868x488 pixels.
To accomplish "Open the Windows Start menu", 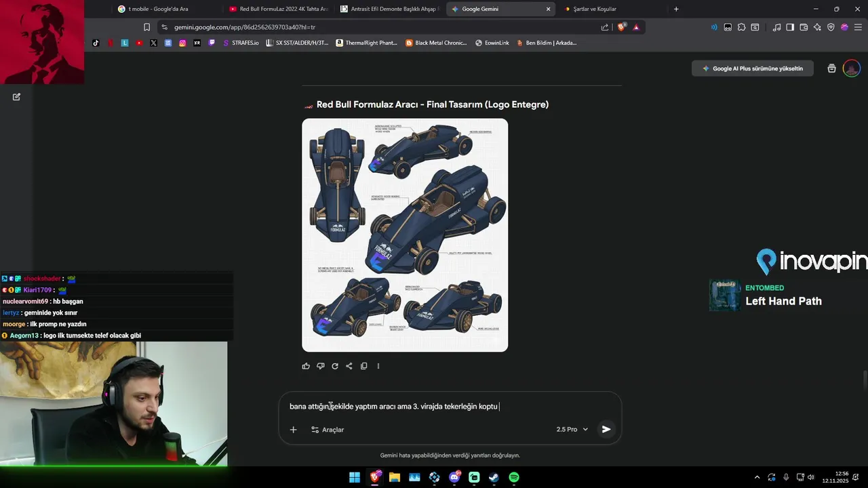I will (355, 477).
